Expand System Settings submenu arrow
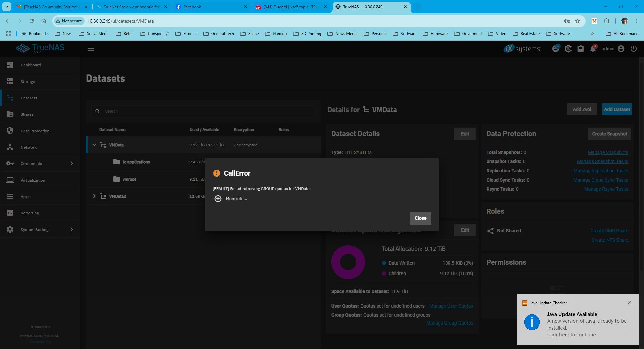Screen dimensions: 644x349 click(x=71, y=229)
